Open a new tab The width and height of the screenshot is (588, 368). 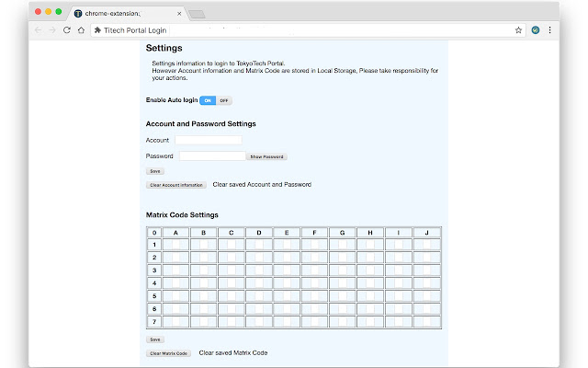click(198, 15)
